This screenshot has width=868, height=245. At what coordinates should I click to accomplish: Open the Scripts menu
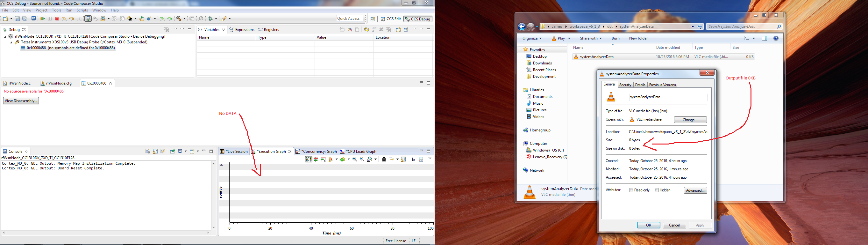[82, 10]
